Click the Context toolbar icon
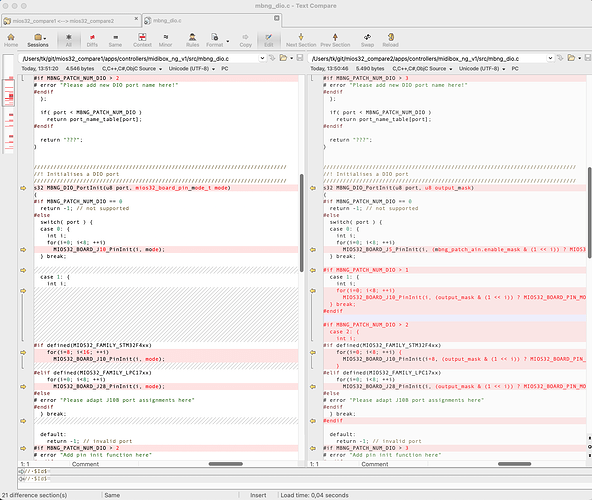 tap(142, 40)
